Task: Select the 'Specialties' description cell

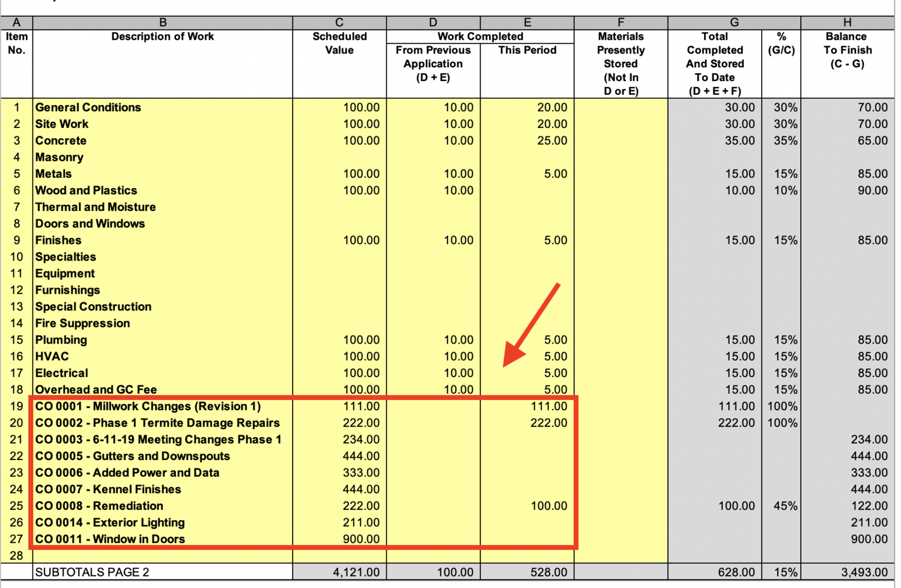Action: click(163, 257)
